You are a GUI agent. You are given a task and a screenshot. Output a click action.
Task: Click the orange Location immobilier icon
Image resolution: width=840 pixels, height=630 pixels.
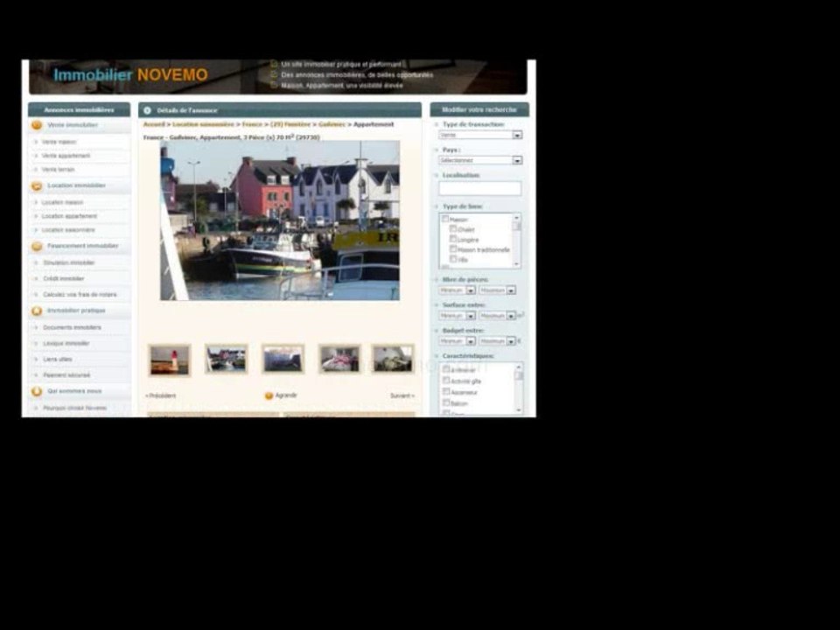click(37, 185)
